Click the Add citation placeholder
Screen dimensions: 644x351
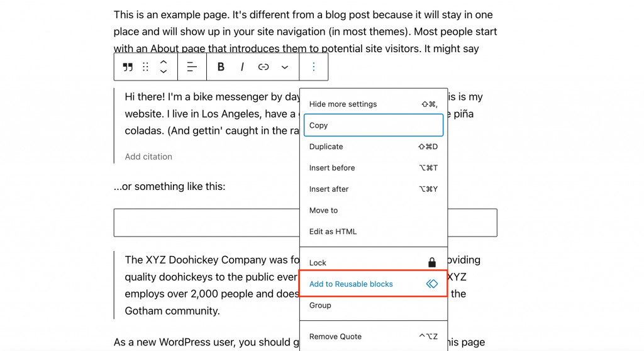pos(148,157)
